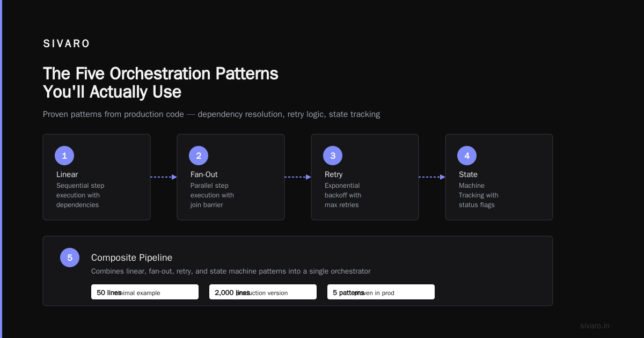Click the 'Combines linear, fan-out, retry' description line
Image resolution: width=644 pixels, height=338 pixels.
231,271
